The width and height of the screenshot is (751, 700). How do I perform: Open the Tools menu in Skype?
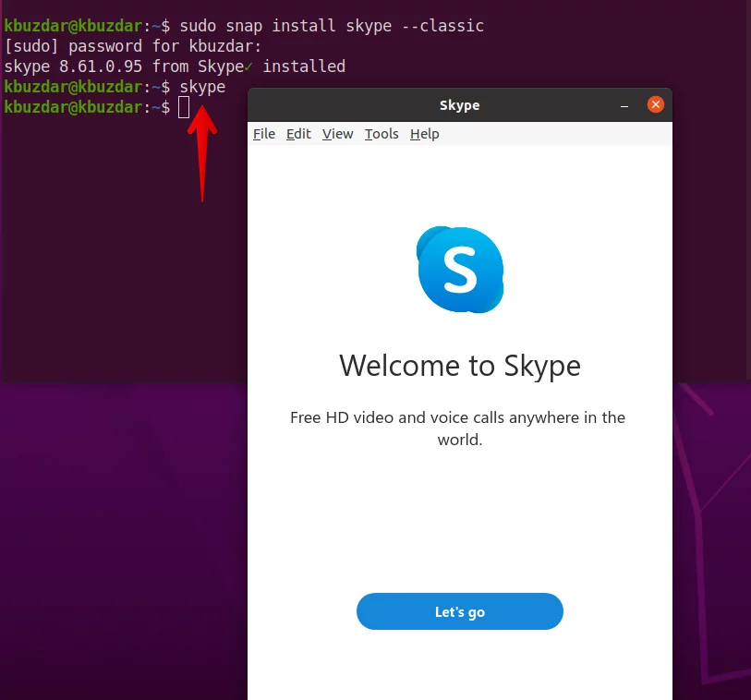382,134
